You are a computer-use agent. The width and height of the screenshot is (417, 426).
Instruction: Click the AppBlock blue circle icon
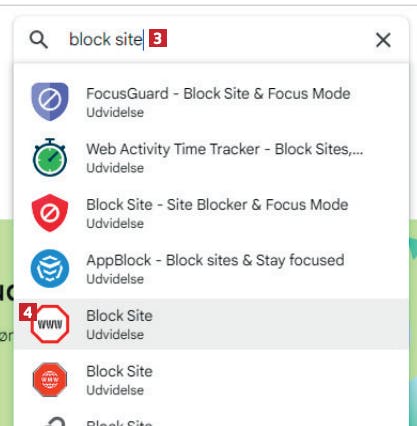click(x=50, y=268)
